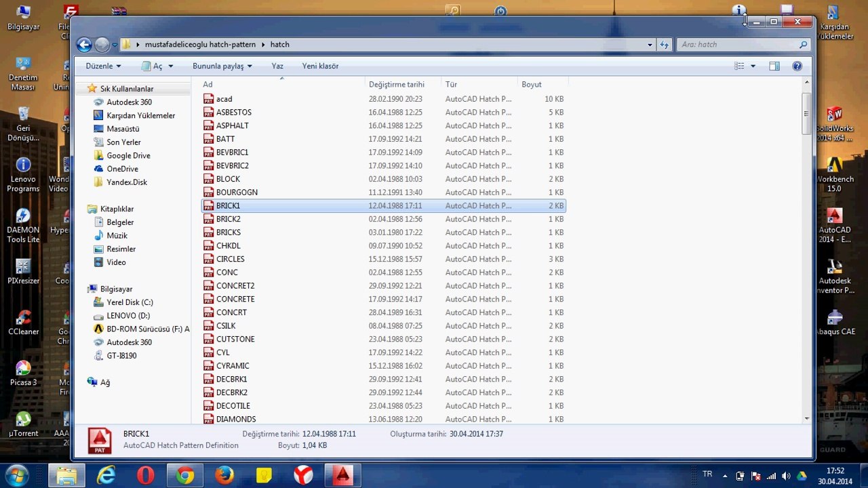The height and width of the screenshot is (488, 868).
Task: Click the Back navigation arrow in Explorer
Action: 84,45
